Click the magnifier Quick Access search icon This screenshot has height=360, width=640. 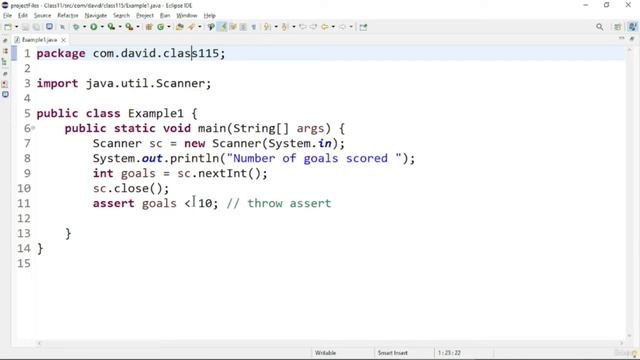(x=600, y=27)
